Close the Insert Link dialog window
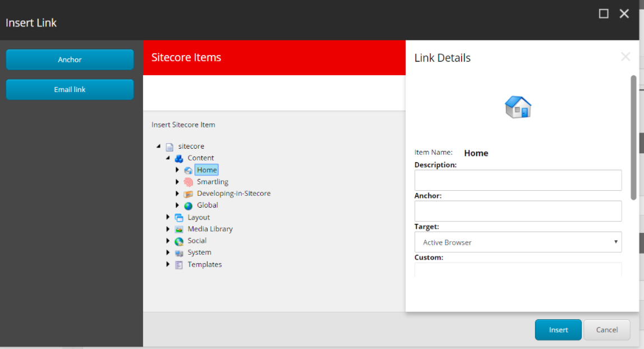 [x=624, y=13]
